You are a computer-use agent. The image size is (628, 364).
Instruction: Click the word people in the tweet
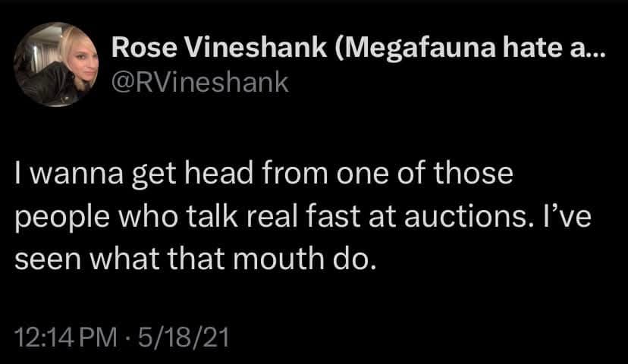point(62,218)
